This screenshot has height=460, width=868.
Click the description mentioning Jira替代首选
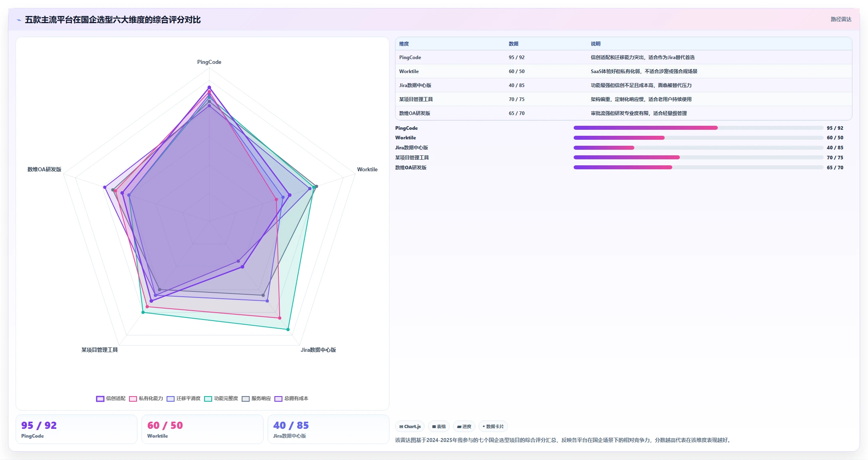point(643,57)
